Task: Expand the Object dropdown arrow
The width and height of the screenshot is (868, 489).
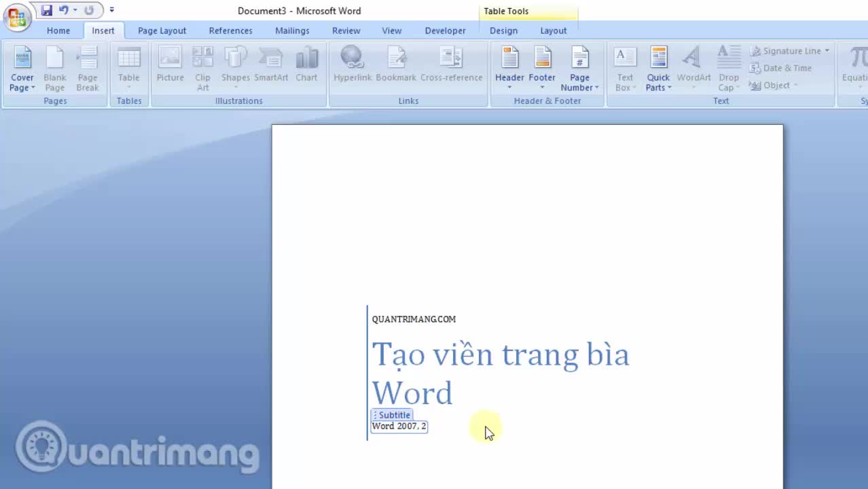Action: tap(795, 85)
